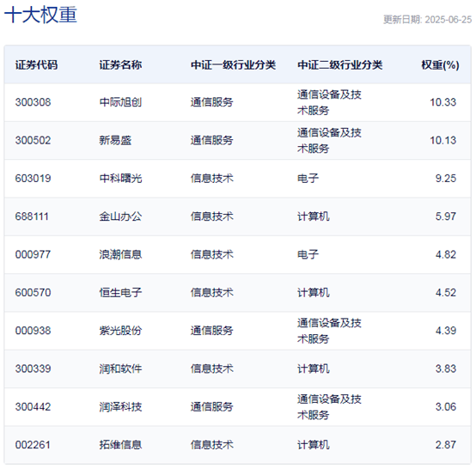
Task: Select stock code 300442
Action: point(34,407)
